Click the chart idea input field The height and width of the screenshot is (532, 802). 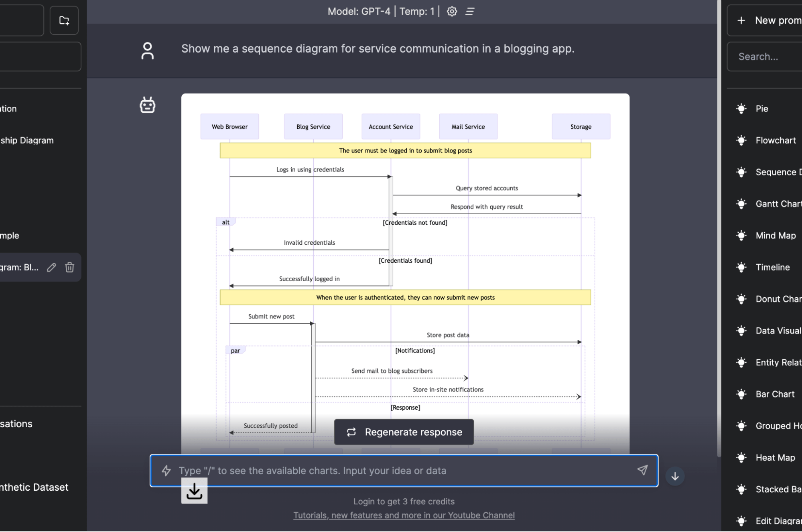(401, 470)
